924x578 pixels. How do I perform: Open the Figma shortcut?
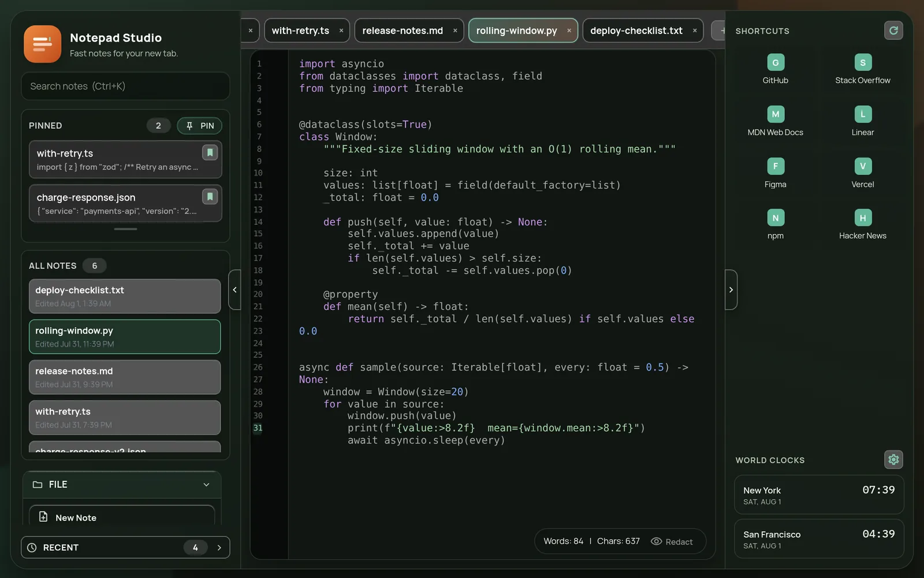[x=775, y=173]
